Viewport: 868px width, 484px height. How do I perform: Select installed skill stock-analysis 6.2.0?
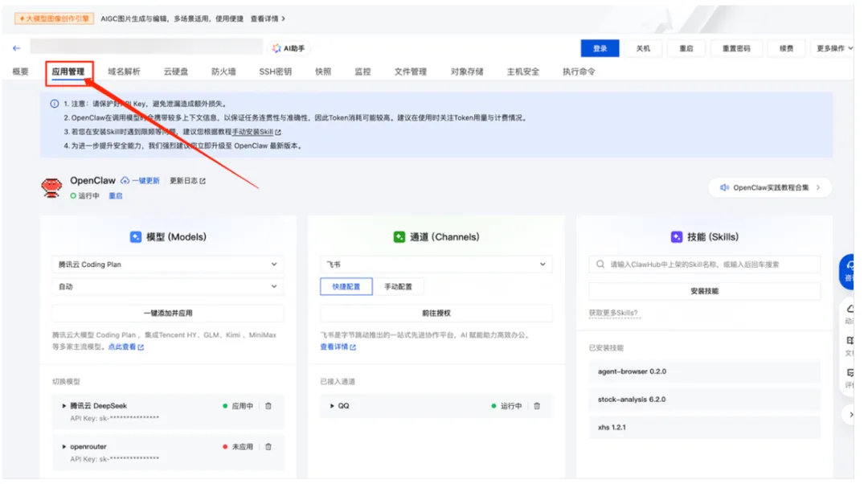pos(705,400)
